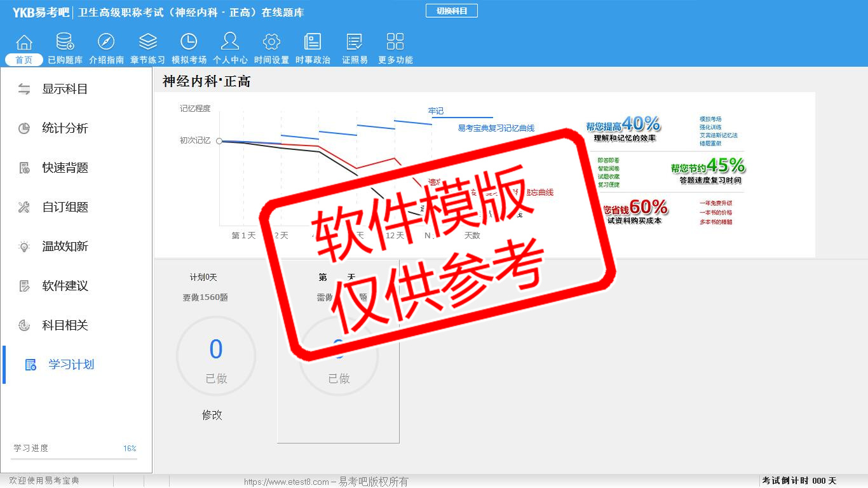
Task: Open 已购题库 purchased question bank
Action: (65, 43)
